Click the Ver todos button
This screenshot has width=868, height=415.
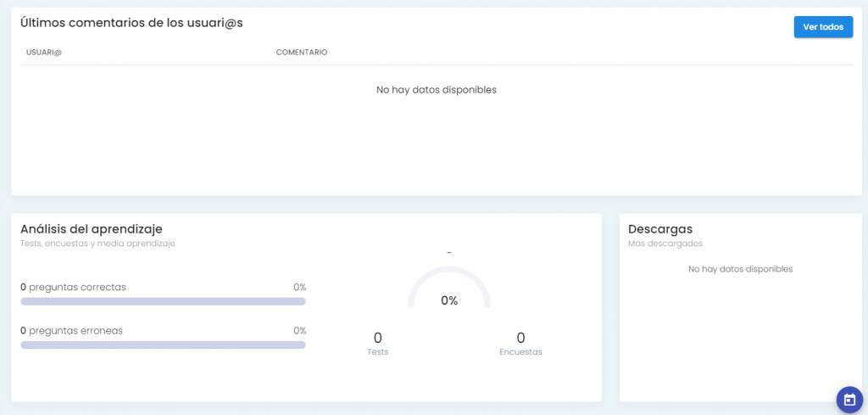click(823, 27)
